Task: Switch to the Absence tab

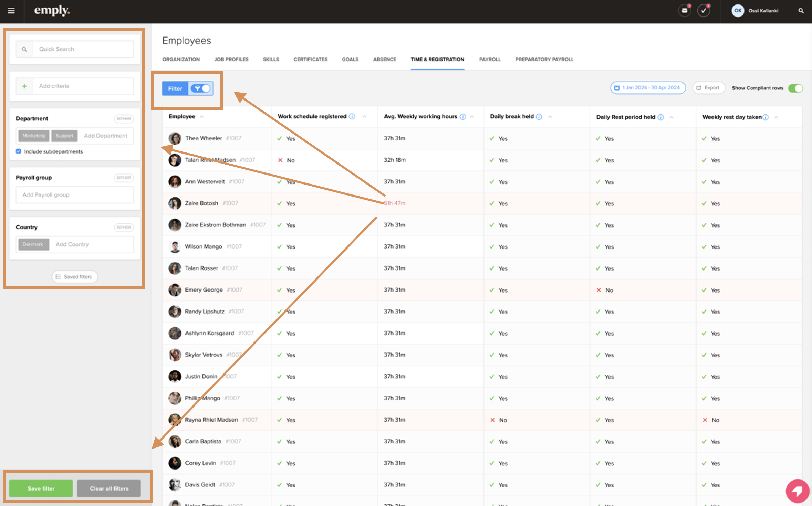Action: [384, 59]
